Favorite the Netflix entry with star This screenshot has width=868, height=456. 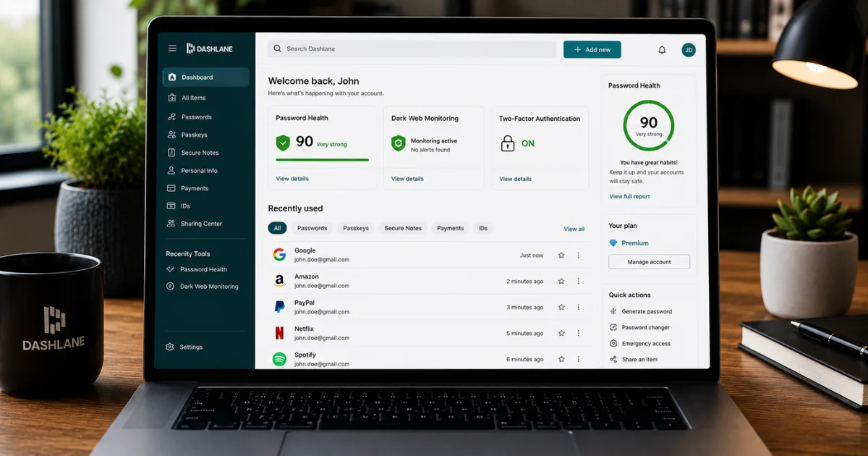(x=561, y=334)
